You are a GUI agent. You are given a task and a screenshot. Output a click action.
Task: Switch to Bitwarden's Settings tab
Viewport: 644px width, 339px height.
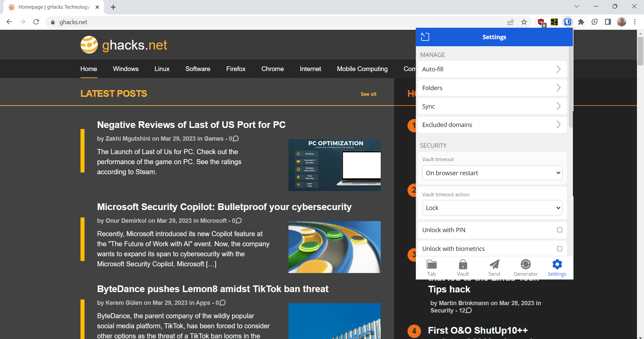pyautogui.click(x=556, y=267)
